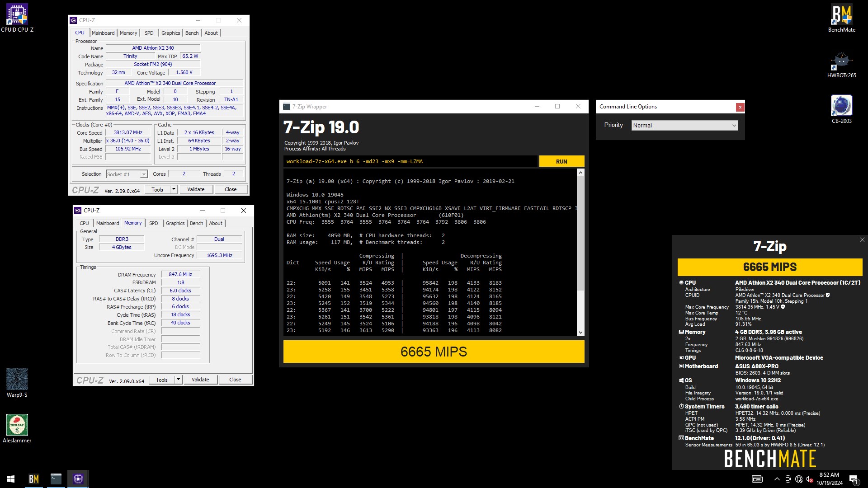Open About tab in lower CPU-Z window
Viewport: 868px width, 488px height.
coord(216,223)
